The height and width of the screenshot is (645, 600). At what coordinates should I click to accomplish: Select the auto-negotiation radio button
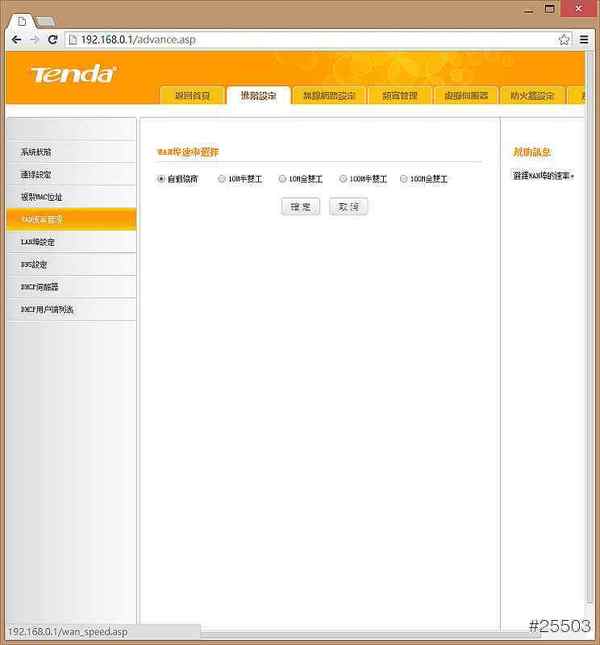pos(161,179)
